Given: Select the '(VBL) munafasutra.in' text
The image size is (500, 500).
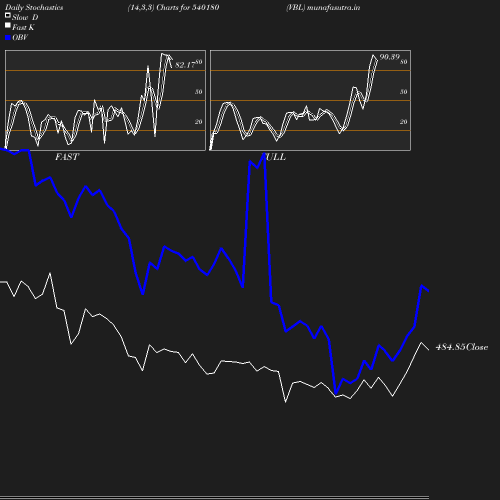Looking at the screenshot, I should 323,7.
